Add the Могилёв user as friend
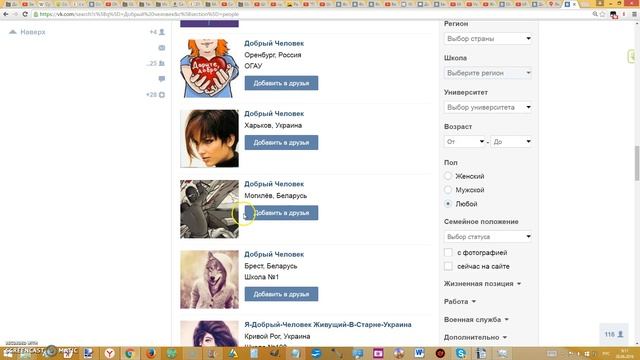Viewport: 640px width, 360px height. [x=281, y=213]
